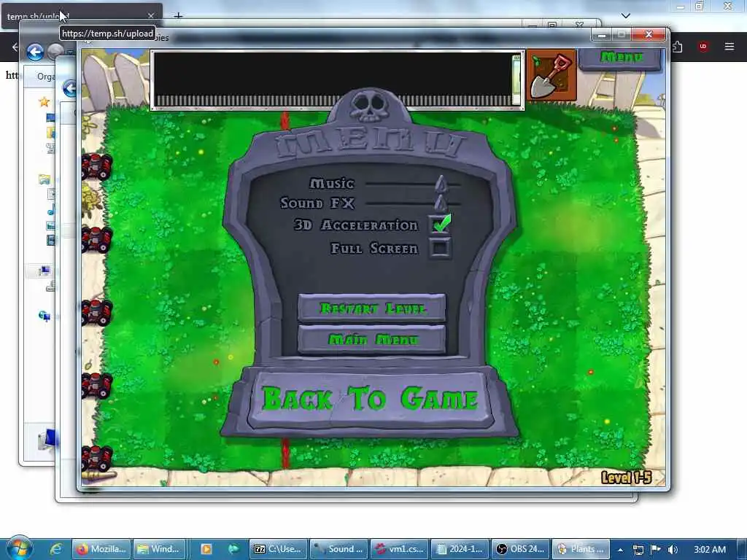Click Back To Game on the tombstone

(x=370, y=399)
